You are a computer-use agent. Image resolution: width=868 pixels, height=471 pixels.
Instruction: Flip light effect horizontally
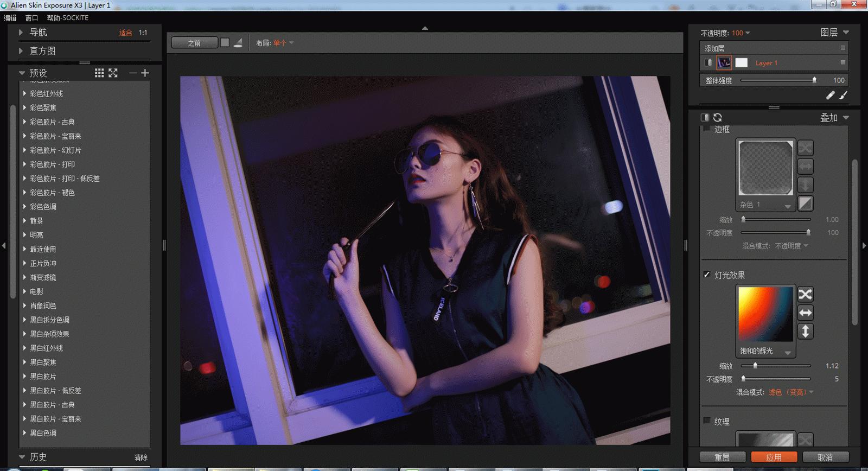805,313
